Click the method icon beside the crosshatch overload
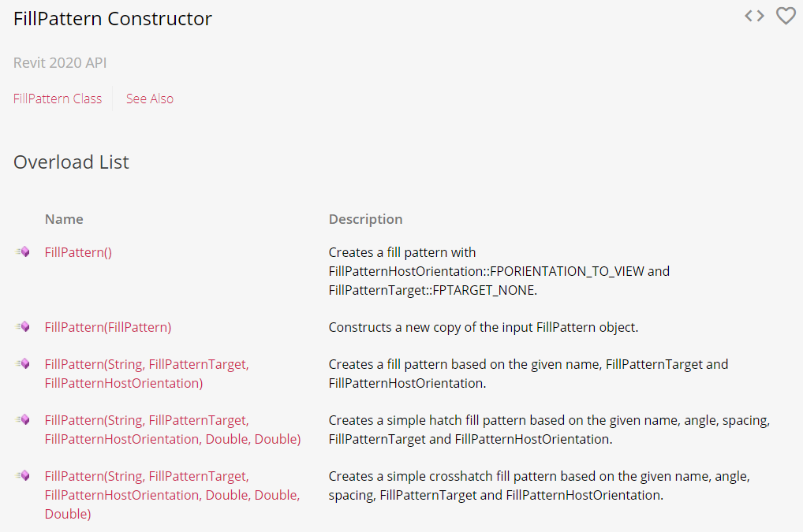 pyautogui.click(x=23, y=476)
